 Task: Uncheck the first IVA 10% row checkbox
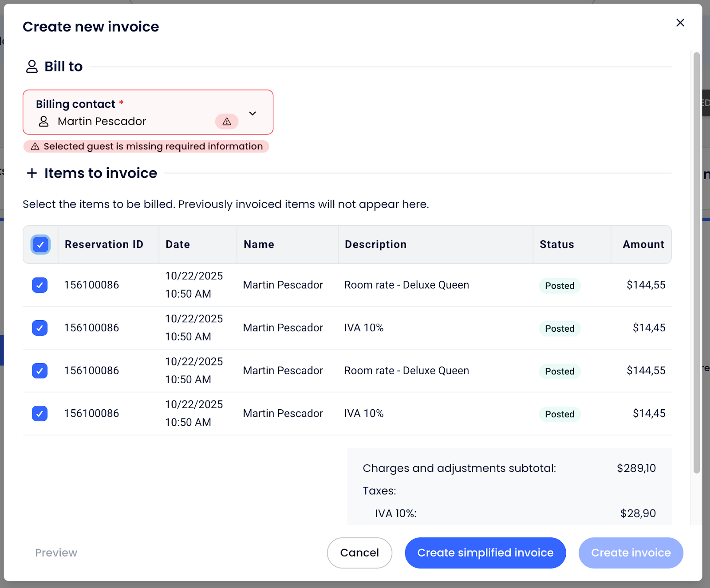coord(40,328)
